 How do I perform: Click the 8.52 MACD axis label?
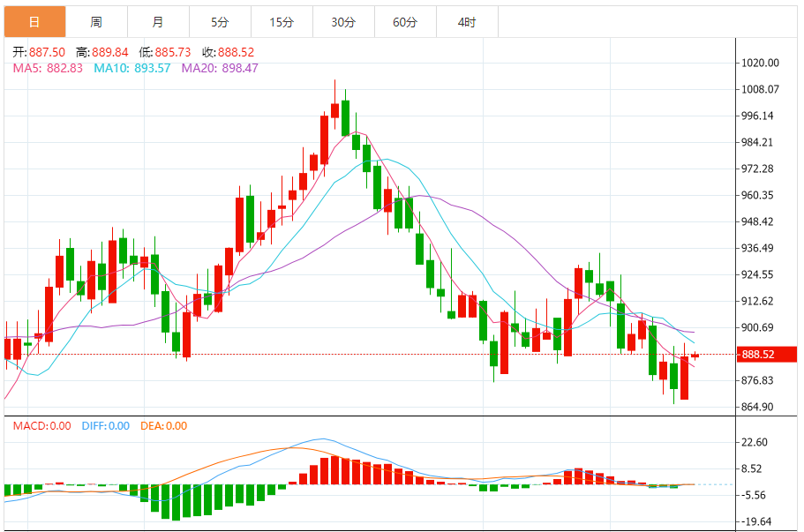click(752, 468)
